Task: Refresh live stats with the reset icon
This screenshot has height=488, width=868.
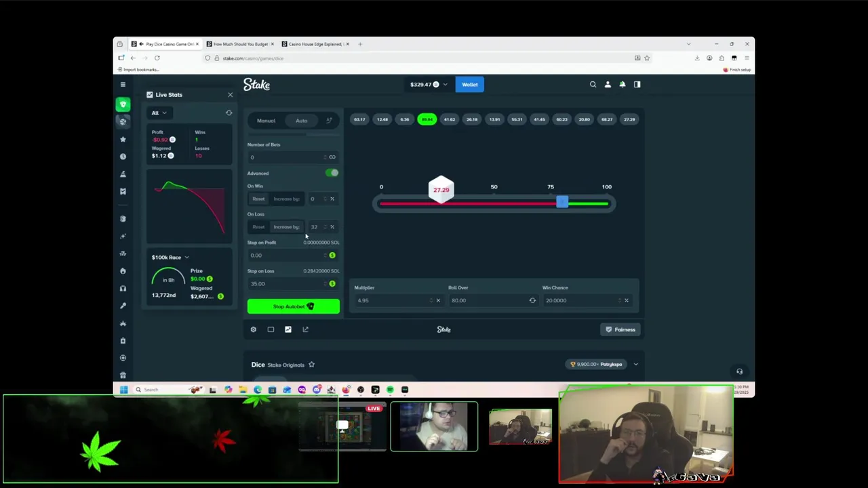Action: pyautogui.click(x=229, y=113)
